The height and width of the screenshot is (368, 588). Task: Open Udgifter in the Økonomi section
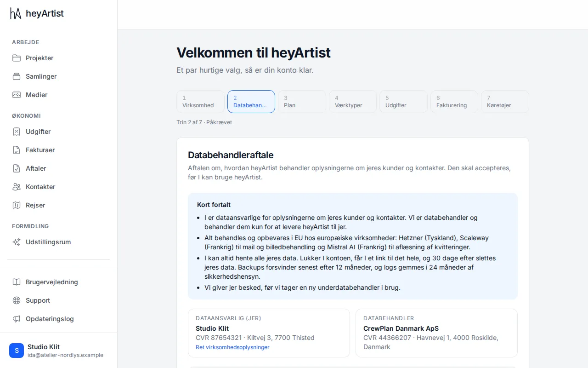click(x=59, y=132)
